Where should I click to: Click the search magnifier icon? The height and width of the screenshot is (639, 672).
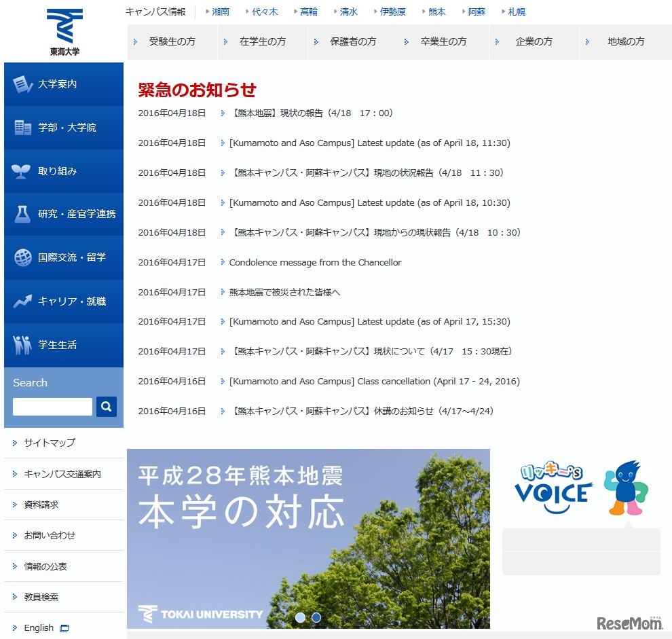click(106, 406)
